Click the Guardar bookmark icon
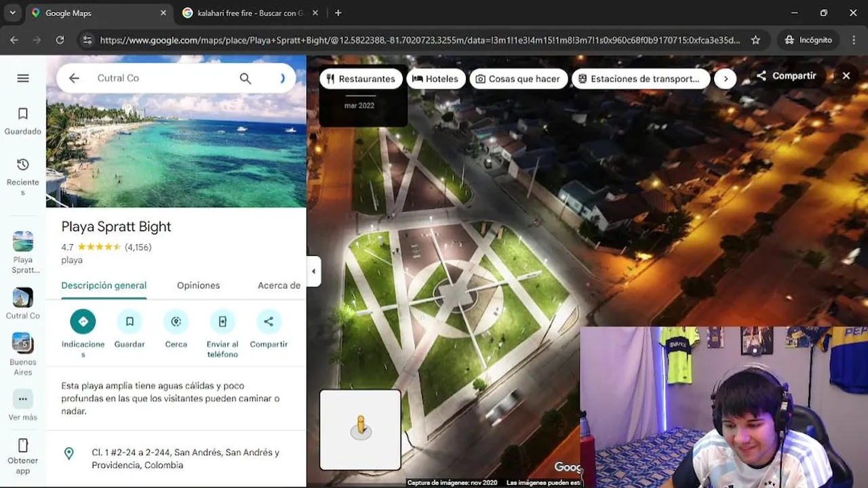Viewport: 868px width, 488px height. click(130, 321)
